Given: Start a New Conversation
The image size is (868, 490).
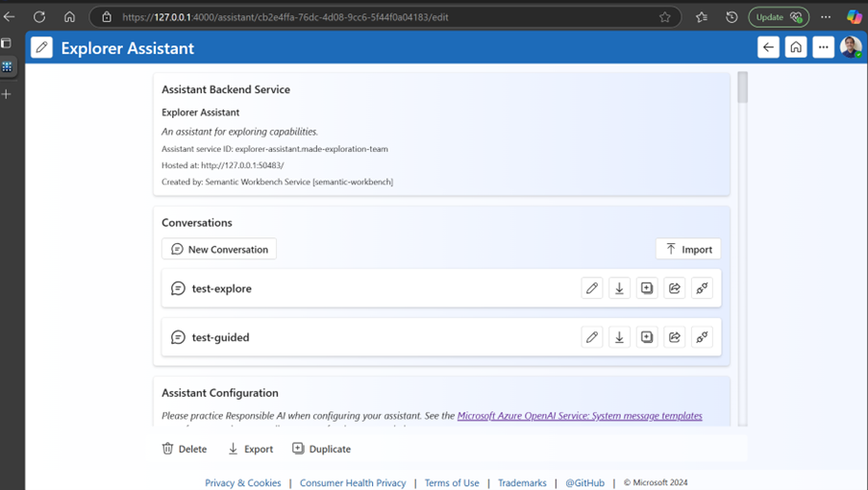Looking at the screenshot, I should click(219, 249).
